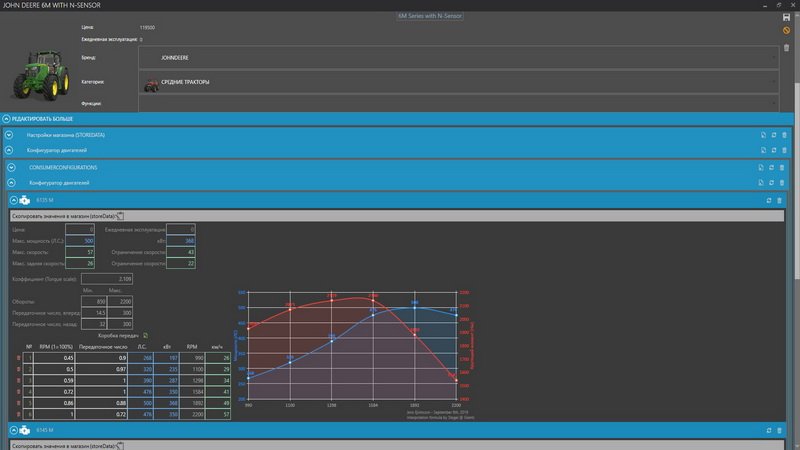Click the John Deere tractor thumbnail
The width and height of the screenshot is (800, 450).
[x=41, y=74]
